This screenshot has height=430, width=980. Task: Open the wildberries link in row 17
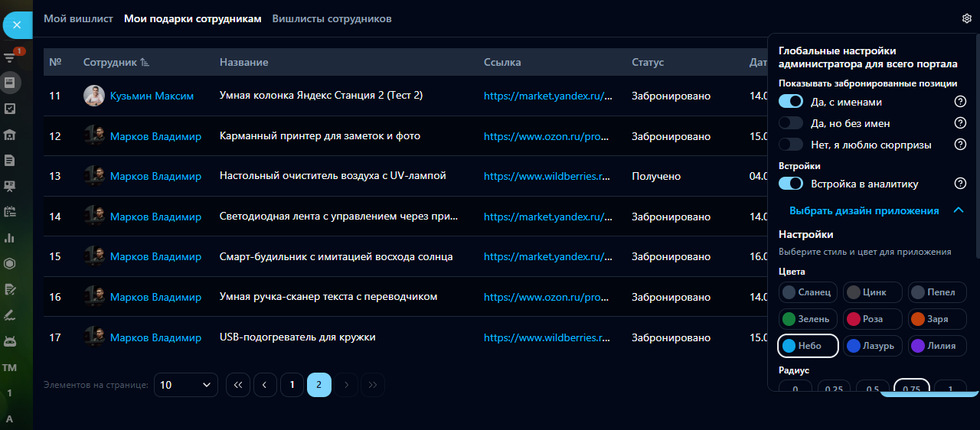[x=549, y=337]
